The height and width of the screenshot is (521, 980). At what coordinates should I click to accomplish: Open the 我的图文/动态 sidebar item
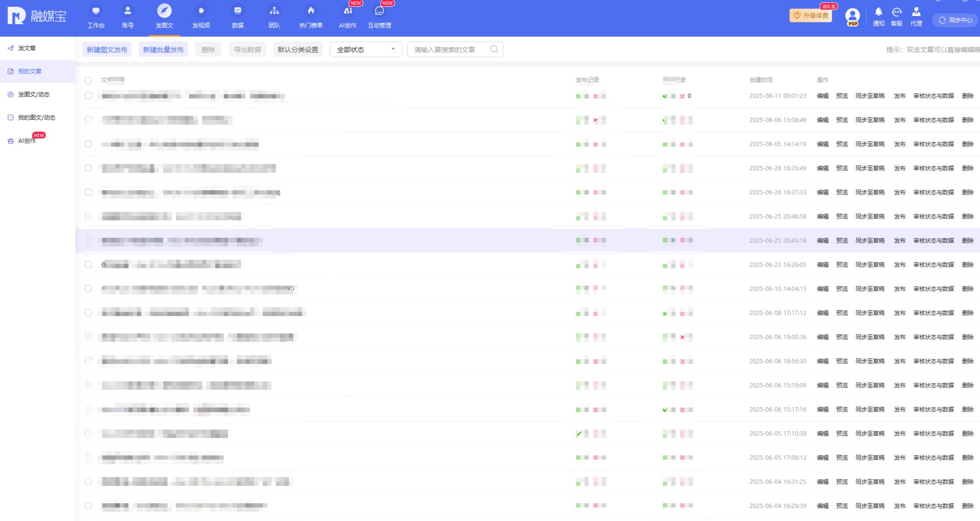point(37,118)
